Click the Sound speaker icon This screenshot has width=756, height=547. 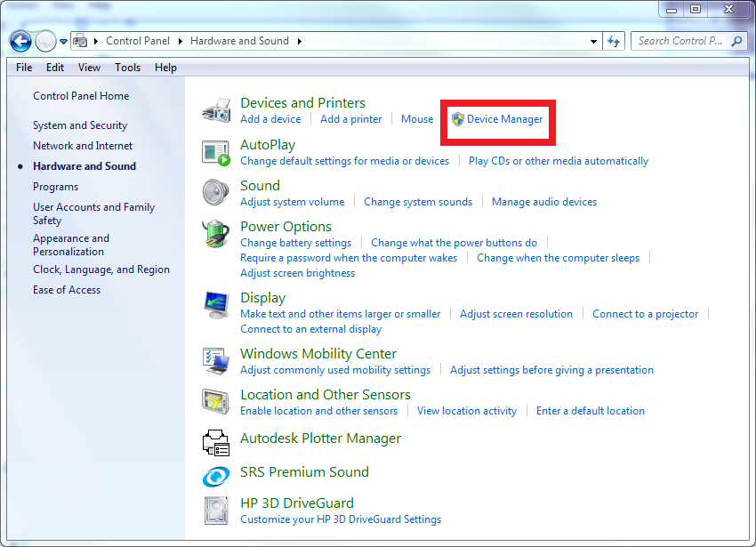[216, 193]
